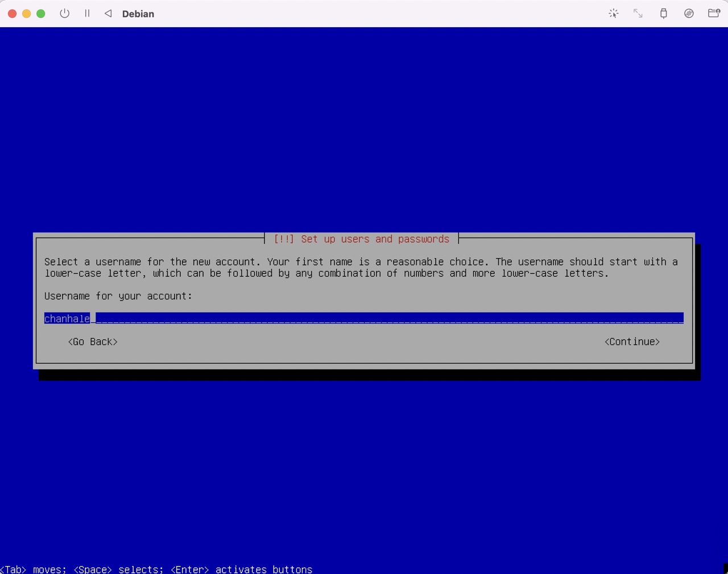Screen dimensions: 728x574
Task: Click the 'Select a username' instruction text
Action: pos(361,268)
